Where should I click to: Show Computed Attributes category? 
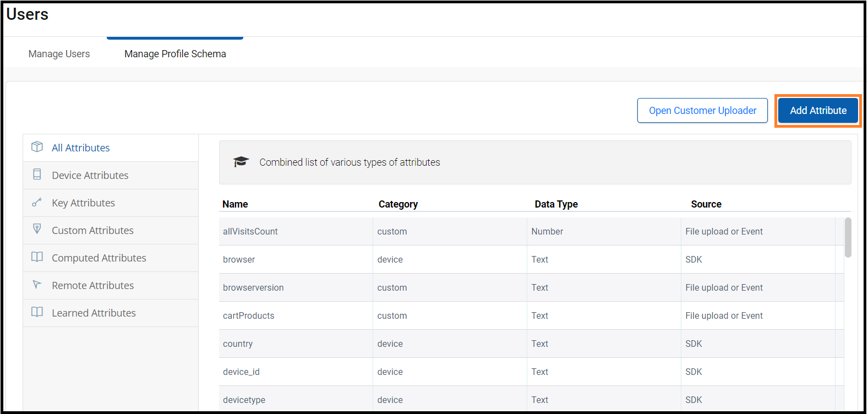point(111,258)
